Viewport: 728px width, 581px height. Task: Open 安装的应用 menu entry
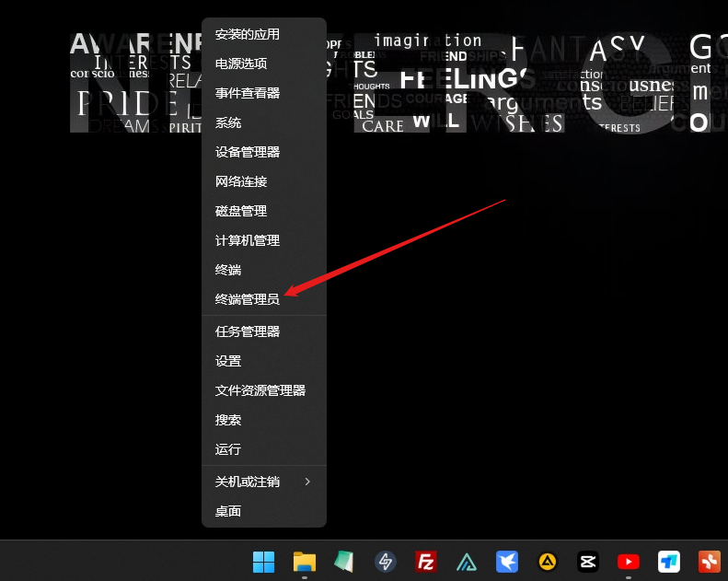(247, 34)
